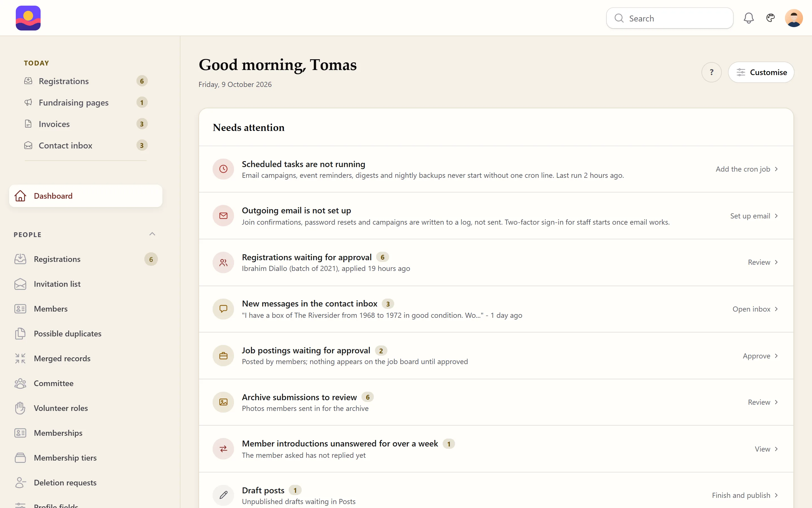Click the Committee group icon
The width and height of the screenshot is (812, 508).
pyautogui.click(x=20, y=383)
